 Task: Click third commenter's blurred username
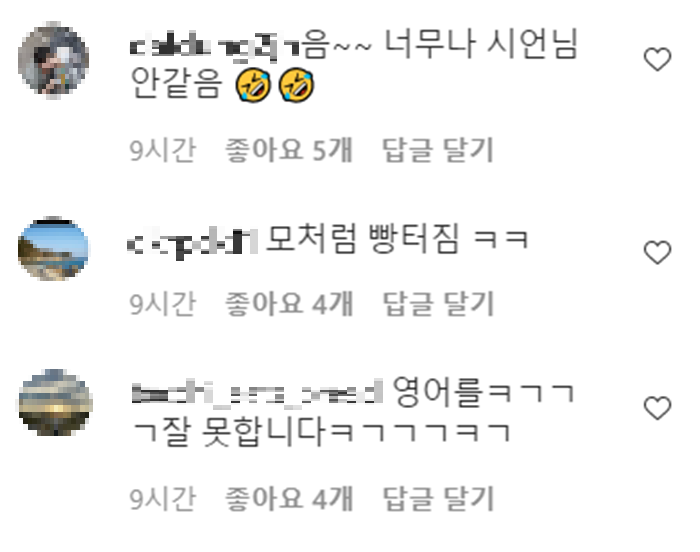[x=258, y=393]
